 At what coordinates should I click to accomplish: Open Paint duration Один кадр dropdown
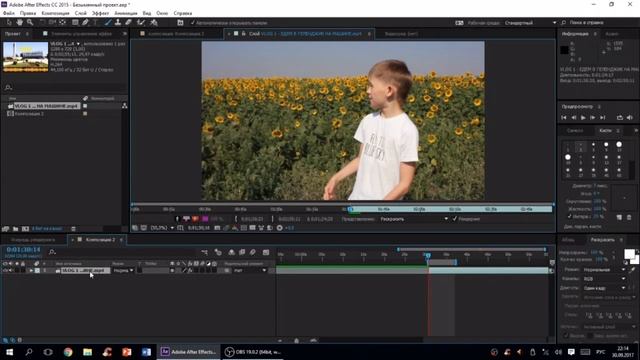click(604, 288)
